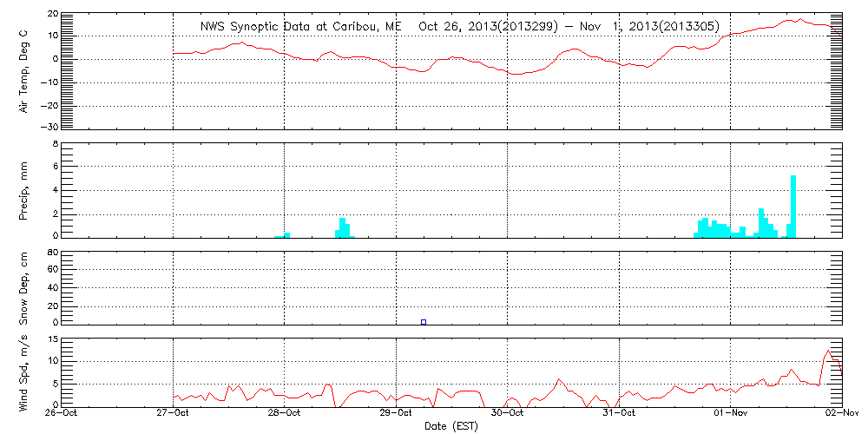
Task: Click the chart title 'NWS Synoptic Data at Caribou, ME'
Action: tap(301, 26)
